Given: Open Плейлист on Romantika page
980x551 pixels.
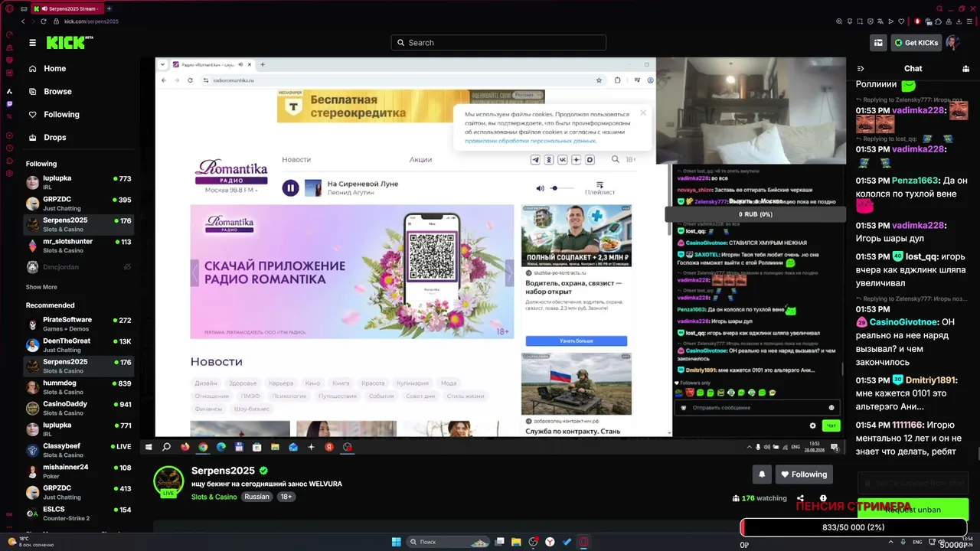Looking at the screenshot, I should pyautogui.click(x=599, y=188).
